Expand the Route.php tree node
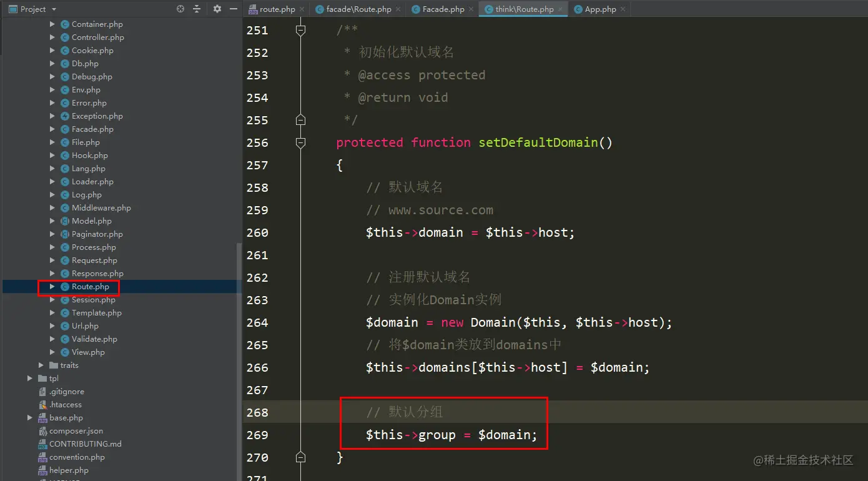Viewport: 868px width, 481px height. click(52, 287)
